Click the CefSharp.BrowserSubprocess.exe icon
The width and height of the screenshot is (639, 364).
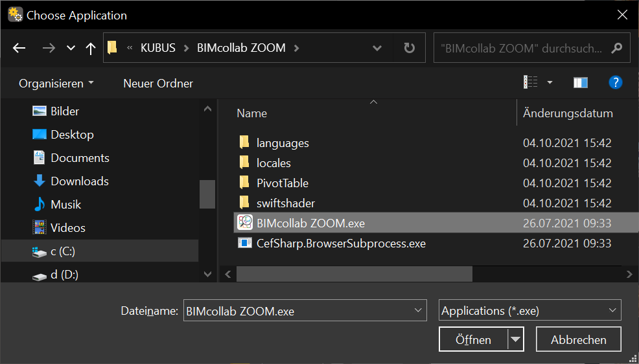(x=245, y=243)
